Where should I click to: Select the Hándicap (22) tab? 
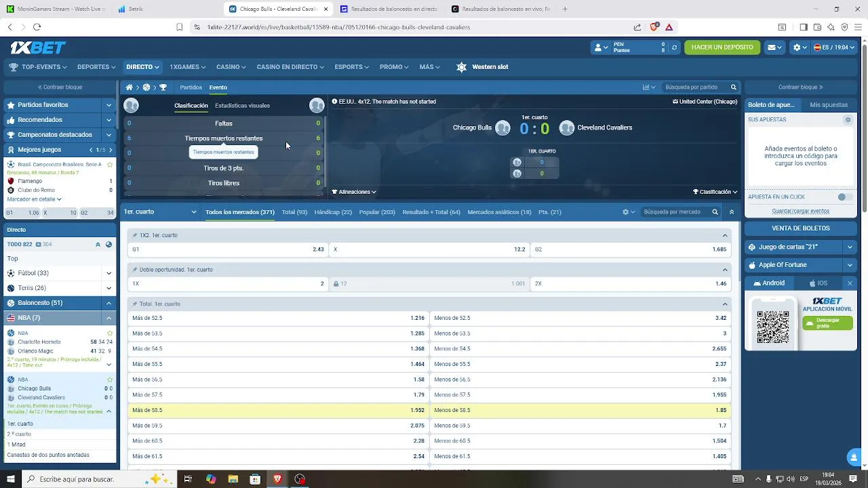(x=333, y=212)
